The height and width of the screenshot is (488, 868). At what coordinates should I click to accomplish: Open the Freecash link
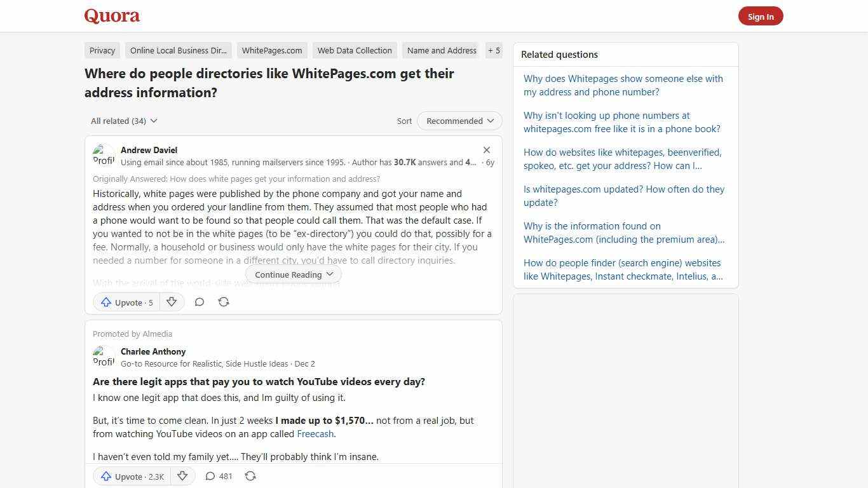point(315,433)
